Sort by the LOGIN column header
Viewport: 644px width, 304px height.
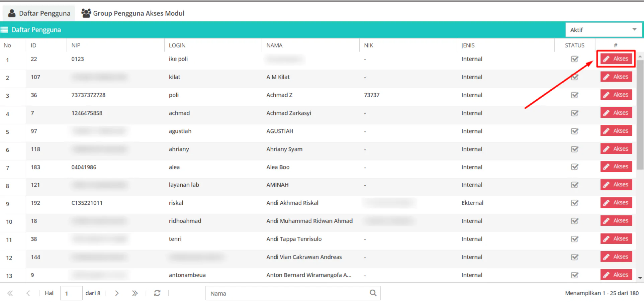[177, 45]
